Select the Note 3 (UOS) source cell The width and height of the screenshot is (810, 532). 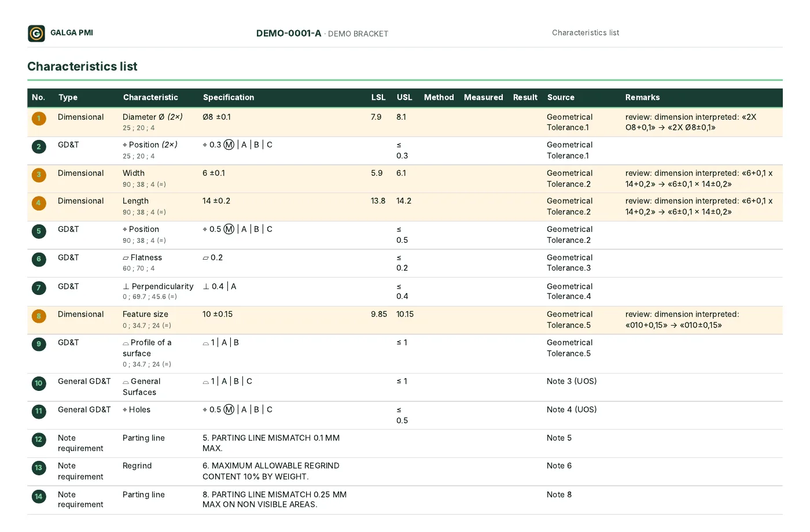click(x=572, y=382)
